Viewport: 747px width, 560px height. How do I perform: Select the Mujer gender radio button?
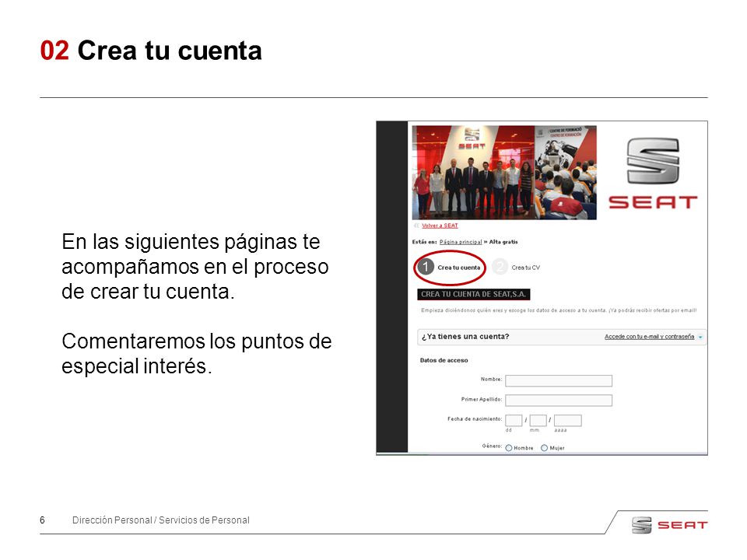[544, 448]
